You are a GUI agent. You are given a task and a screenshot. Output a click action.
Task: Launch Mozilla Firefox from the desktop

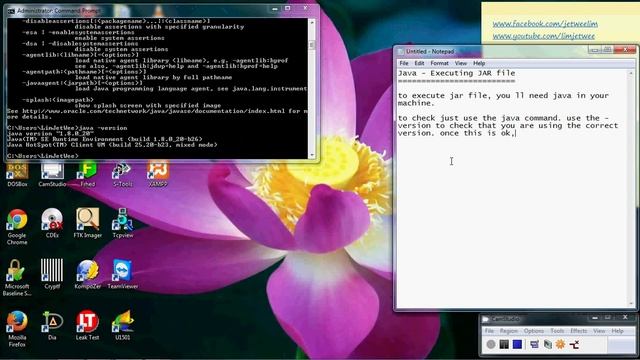click(x=17, y=329)
